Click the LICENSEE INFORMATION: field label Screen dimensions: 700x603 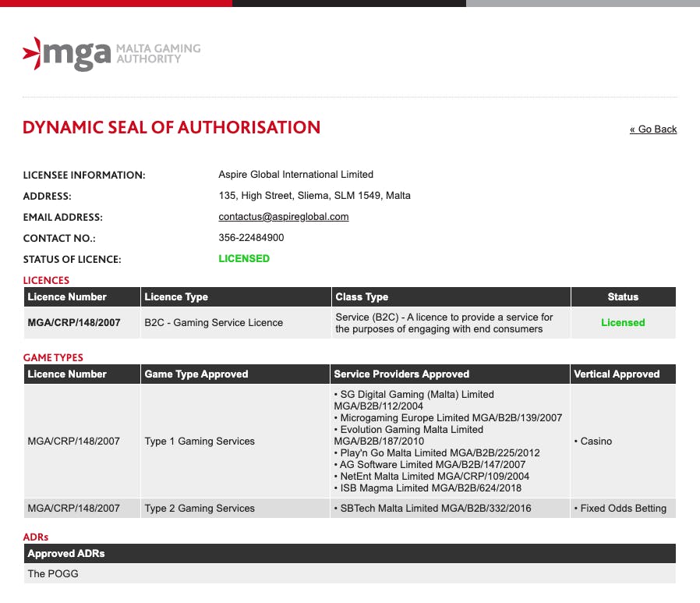tap(84, 175)
